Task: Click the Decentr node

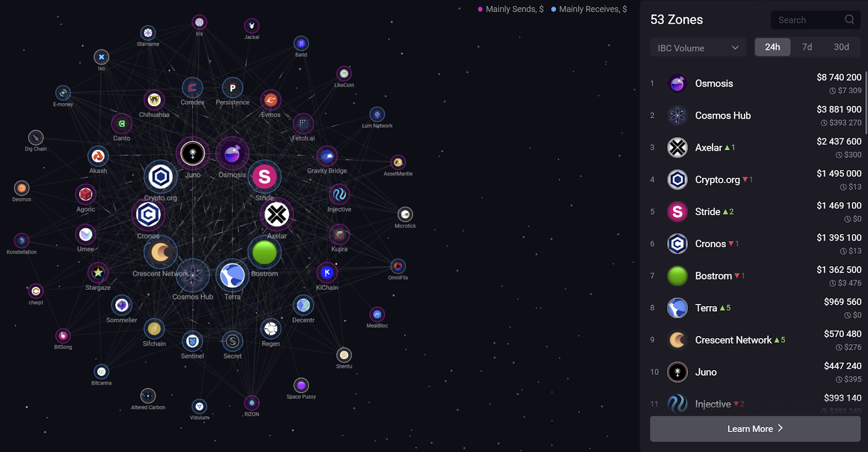Action: click(x=303, y=305)
